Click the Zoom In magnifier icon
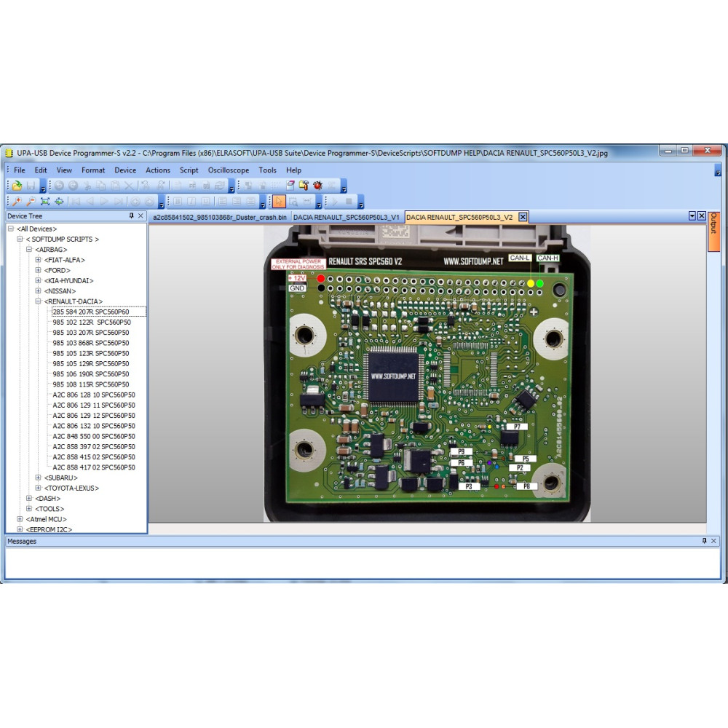The height and width of the screenshot is (728, 728). click(x=17, y=201)
